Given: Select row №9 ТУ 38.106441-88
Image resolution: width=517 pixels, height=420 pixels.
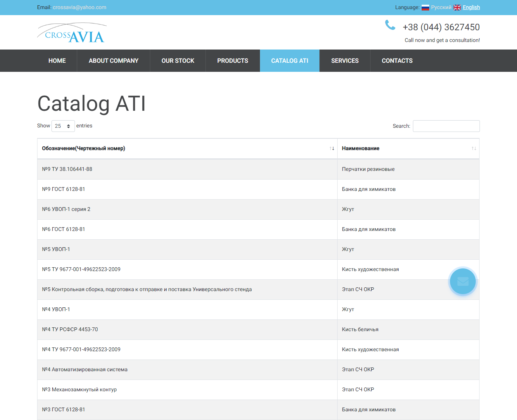Looking at the screenshot, I should [258, 169].
